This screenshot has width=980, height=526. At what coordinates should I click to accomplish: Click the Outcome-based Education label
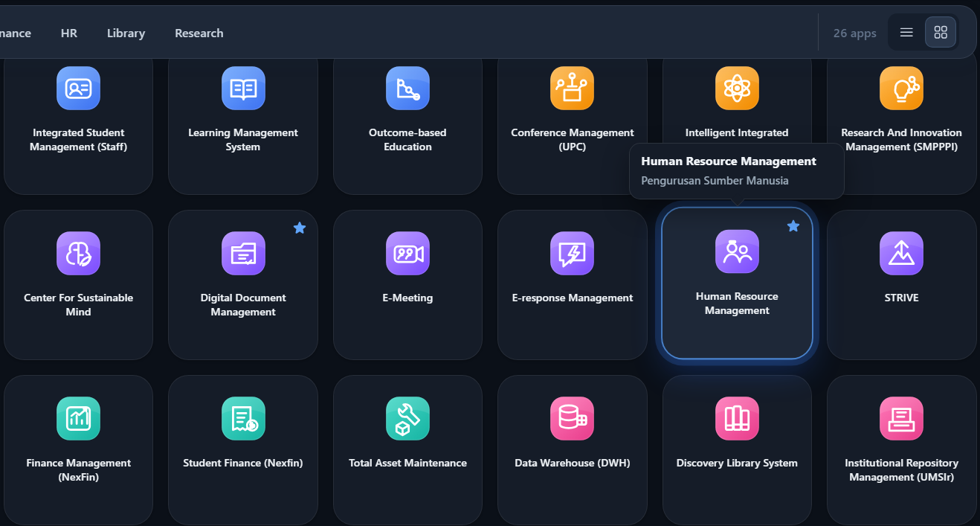point(407,140)
